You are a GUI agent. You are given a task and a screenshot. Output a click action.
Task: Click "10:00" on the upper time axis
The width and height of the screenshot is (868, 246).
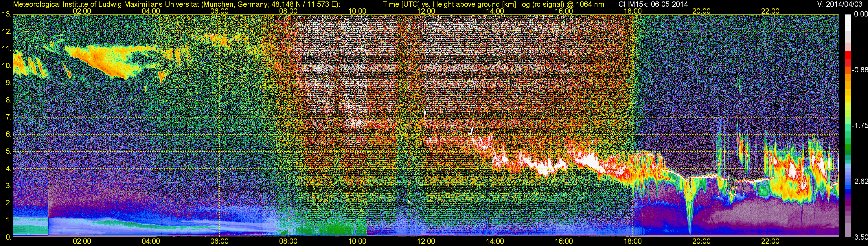click(x=357, y=11)
